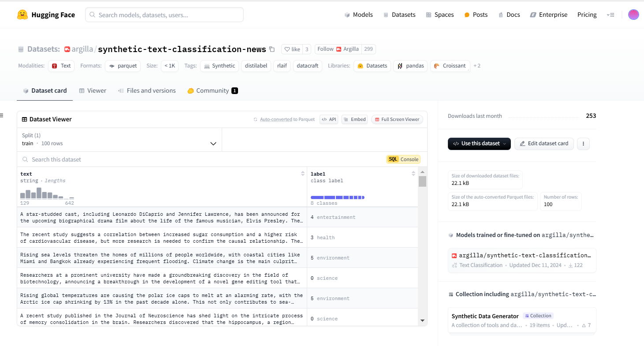This screenshot has height=346, width=644.
Task: Open the Synthetic Data Generator collection
Action: pyautogui.click(x=522, y=320)
